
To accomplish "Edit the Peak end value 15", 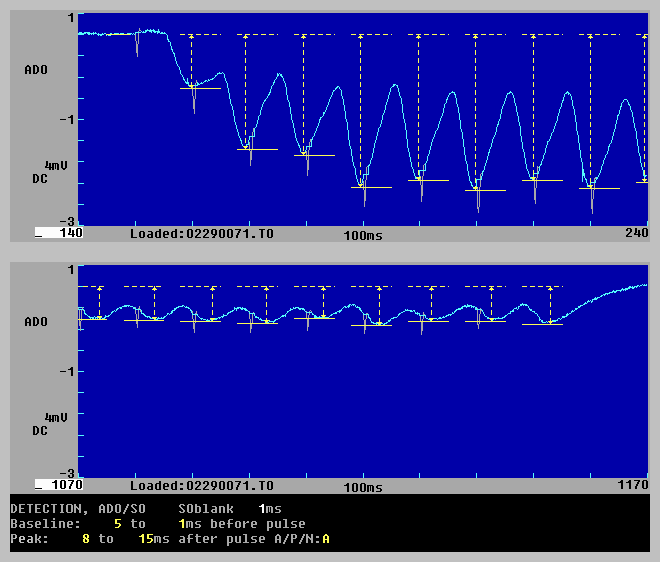I will tap(160, 539).
